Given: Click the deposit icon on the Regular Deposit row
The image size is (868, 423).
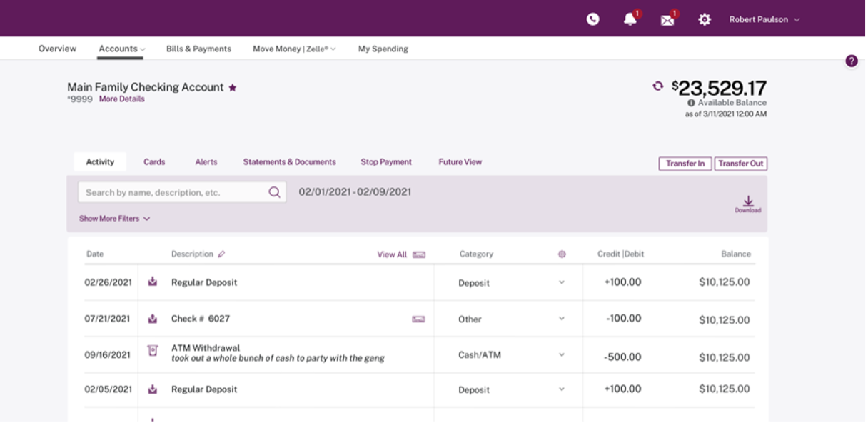Looking at the screenshot, I should pos(152,282).
